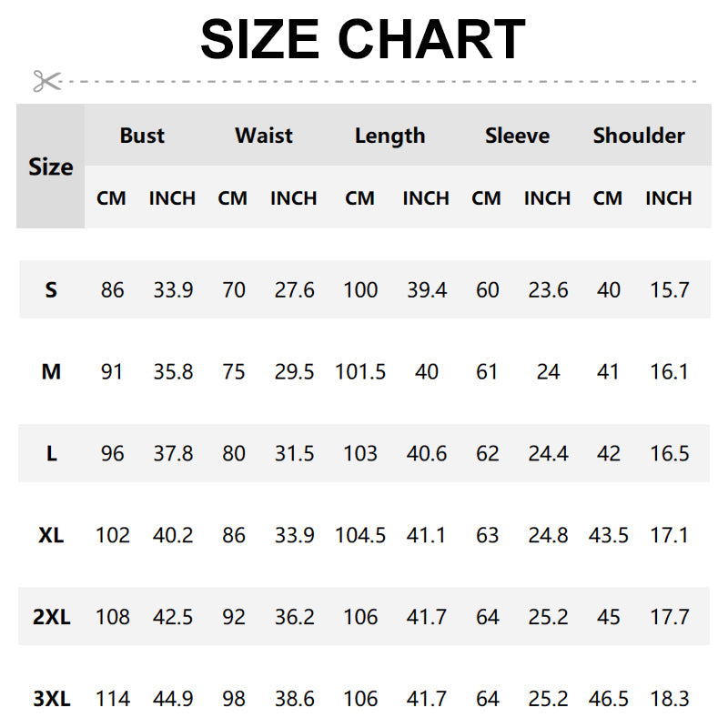Click the XL size row label
This screenshot has width=728, height=728.
click(51, 535)
